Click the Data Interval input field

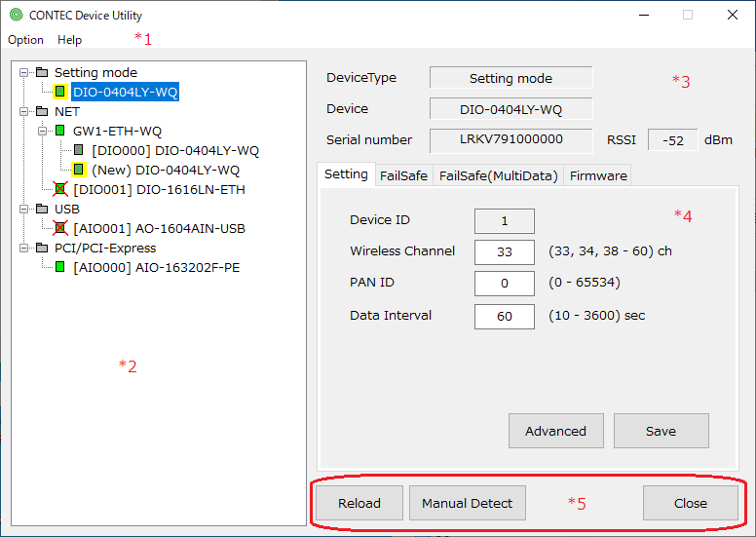pyautogui.click(x=505, y=317)
